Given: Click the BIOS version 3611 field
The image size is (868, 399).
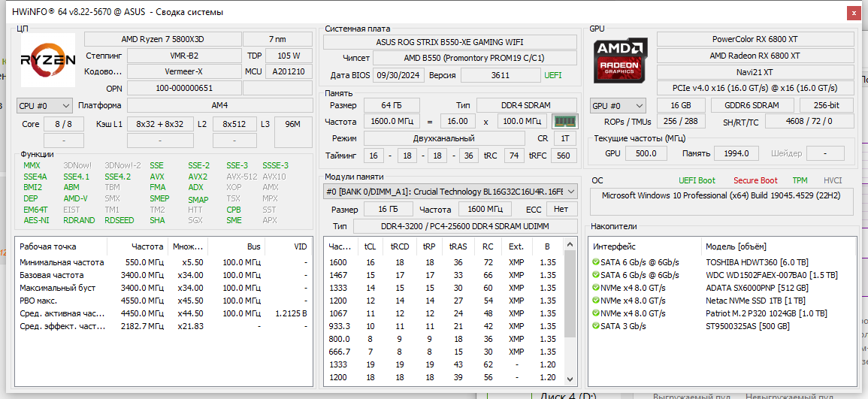Looking at the screenshot, I should click(500, 75).
